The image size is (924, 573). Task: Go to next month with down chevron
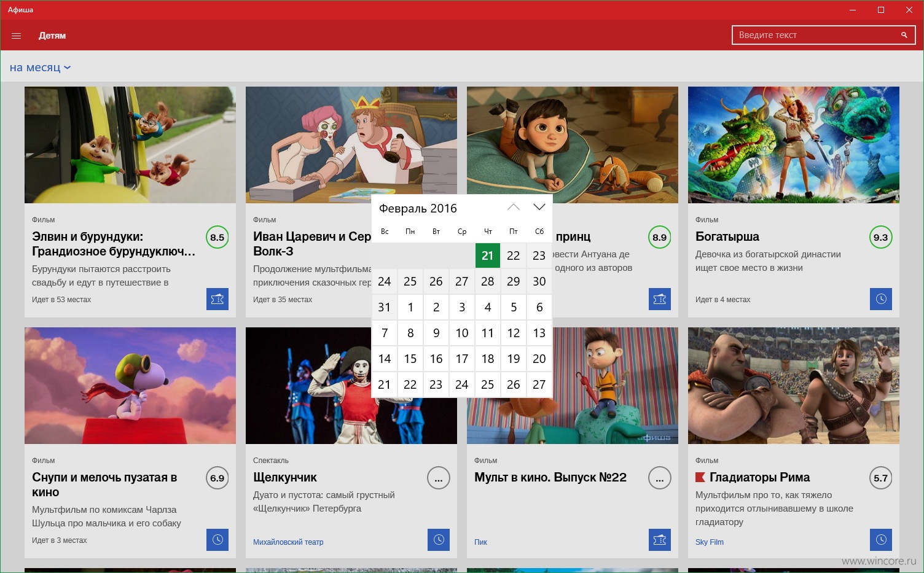(x=539, y=208)
